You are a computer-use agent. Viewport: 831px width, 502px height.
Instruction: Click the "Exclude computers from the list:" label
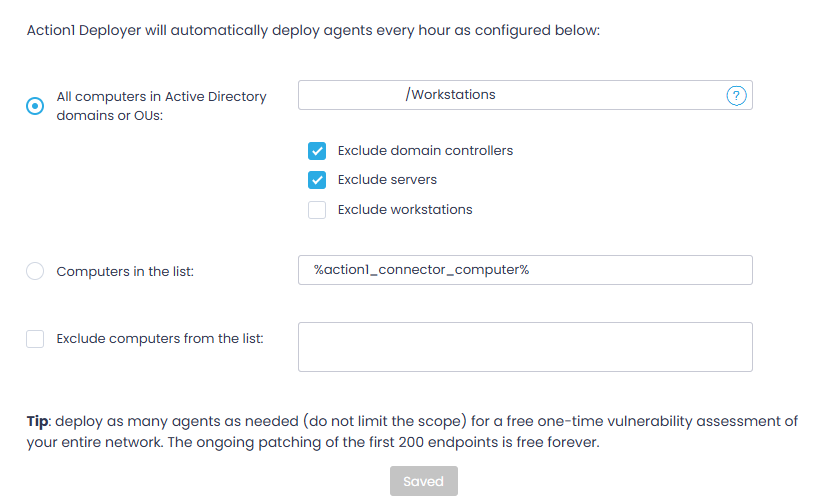[x=160, y=339]
